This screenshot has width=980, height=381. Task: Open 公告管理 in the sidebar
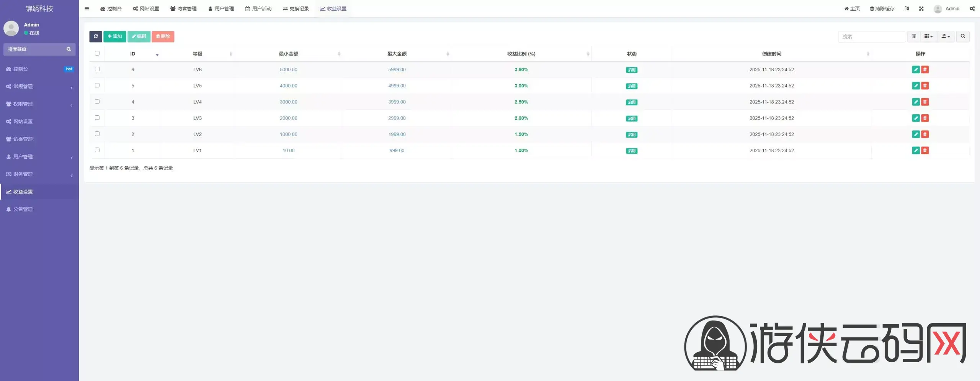click(x=23, y=209)
